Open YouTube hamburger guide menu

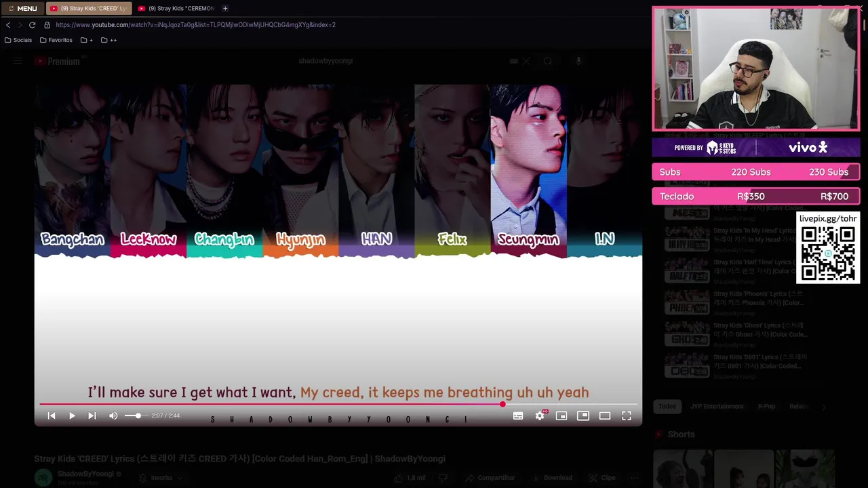point(18,61)
